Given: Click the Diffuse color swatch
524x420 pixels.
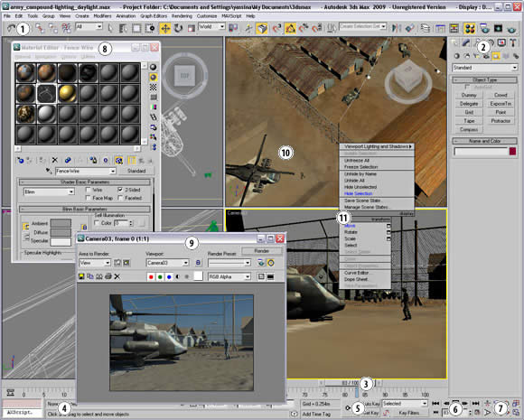Looking at the screenshot, I should [x=61, y=232].
